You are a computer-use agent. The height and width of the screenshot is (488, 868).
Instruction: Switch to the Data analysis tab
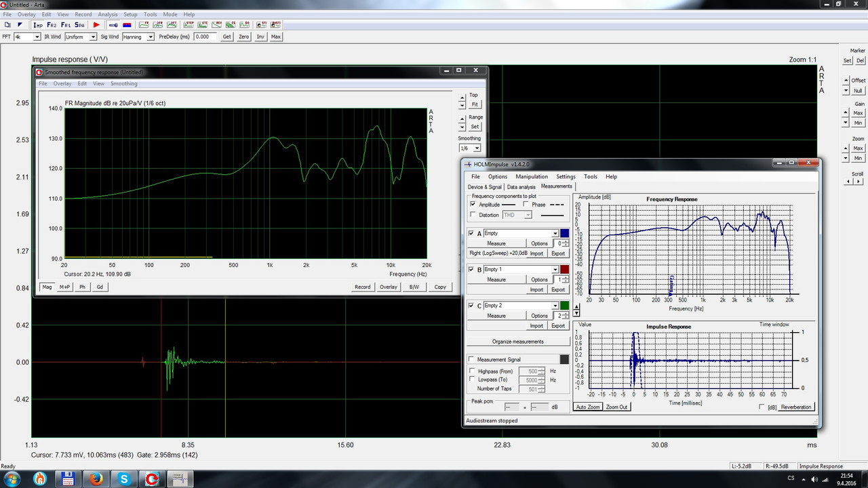[521, 186]
